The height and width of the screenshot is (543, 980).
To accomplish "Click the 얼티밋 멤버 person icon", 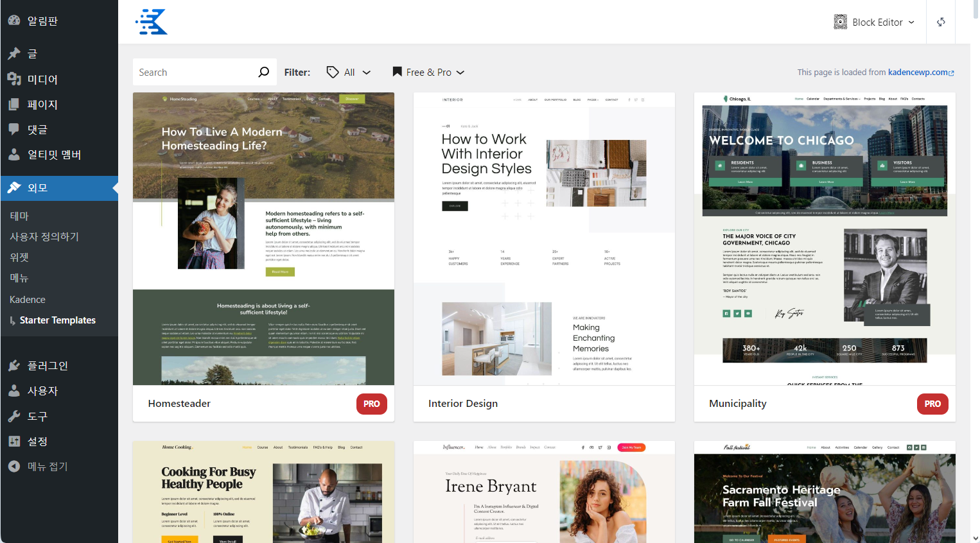I will [x=14, y=155].
